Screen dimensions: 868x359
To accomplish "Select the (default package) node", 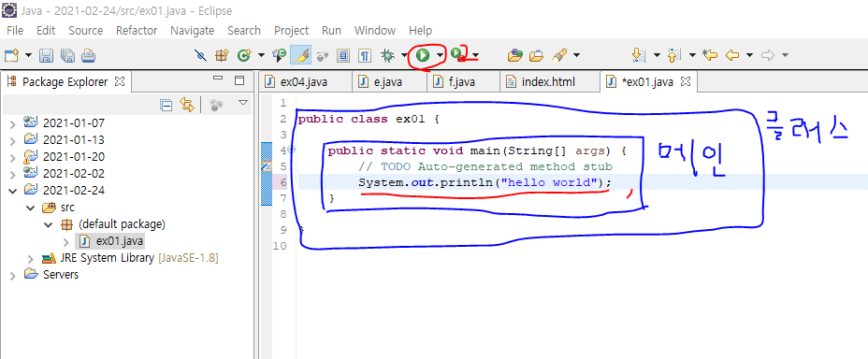I will 122,224.
